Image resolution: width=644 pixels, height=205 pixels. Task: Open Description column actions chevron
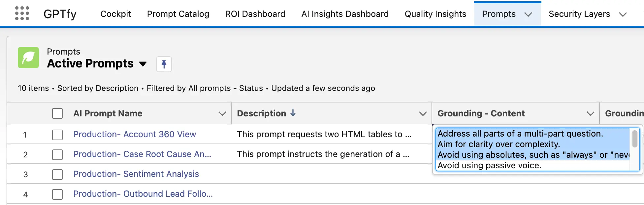tap(423, 113)
